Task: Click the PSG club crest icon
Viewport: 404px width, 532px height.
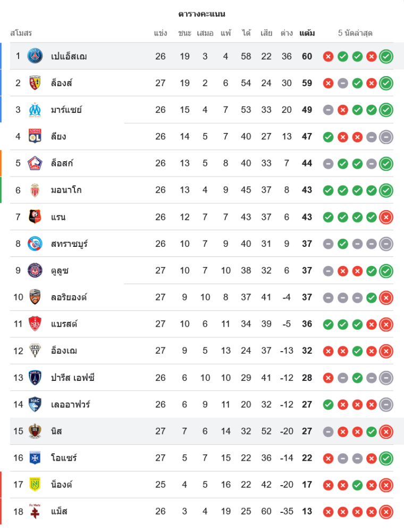Action: 35,56
